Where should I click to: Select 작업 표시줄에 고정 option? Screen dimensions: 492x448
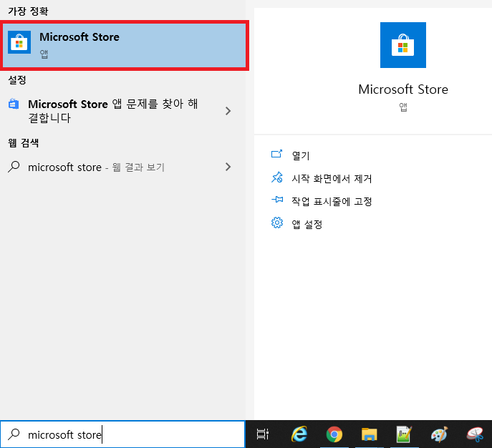332,201
